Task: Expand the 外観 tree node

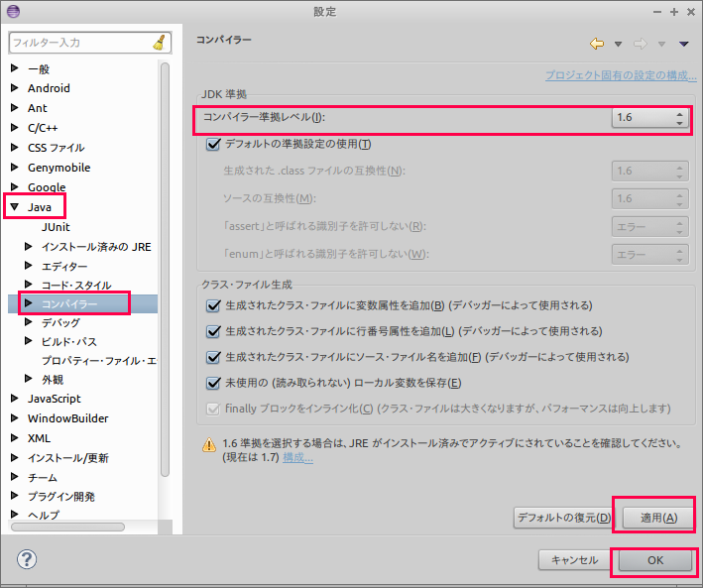Action: [28, 378]
